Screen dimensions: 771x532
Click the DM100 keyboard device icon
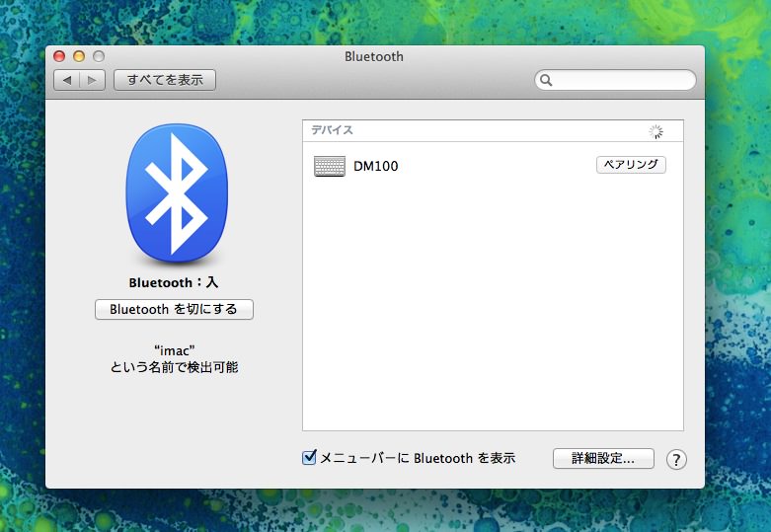click(330, 166)
